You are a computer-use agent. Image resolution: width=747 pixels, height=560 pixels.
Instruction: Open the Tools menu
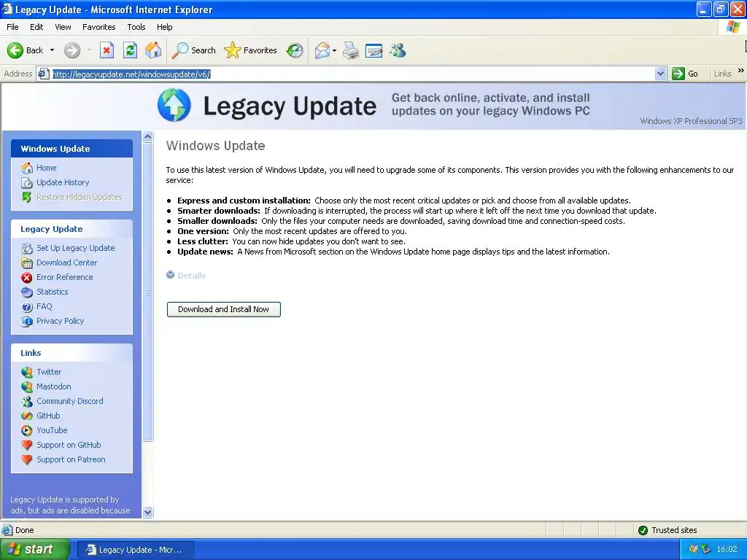[x=136, y=27]
